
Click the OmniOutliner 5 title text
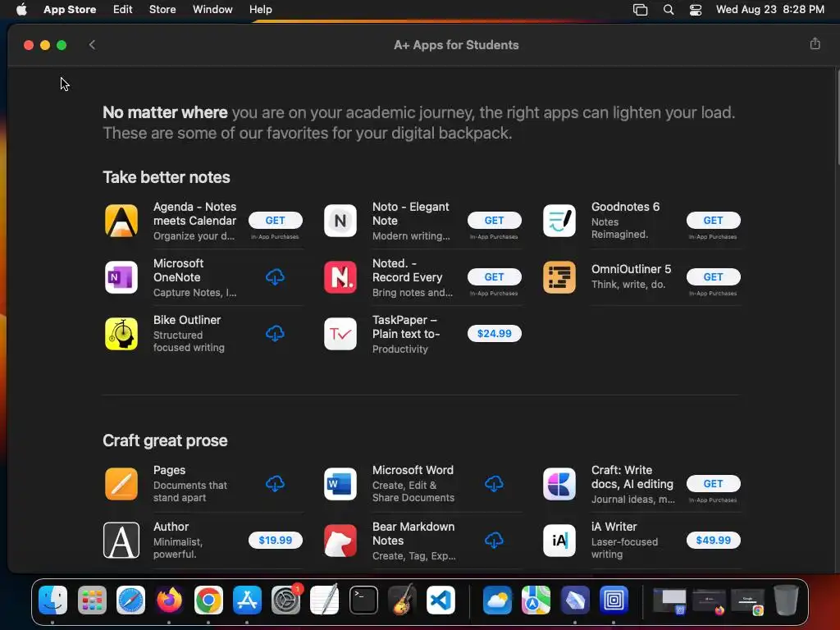click(631, 269)
